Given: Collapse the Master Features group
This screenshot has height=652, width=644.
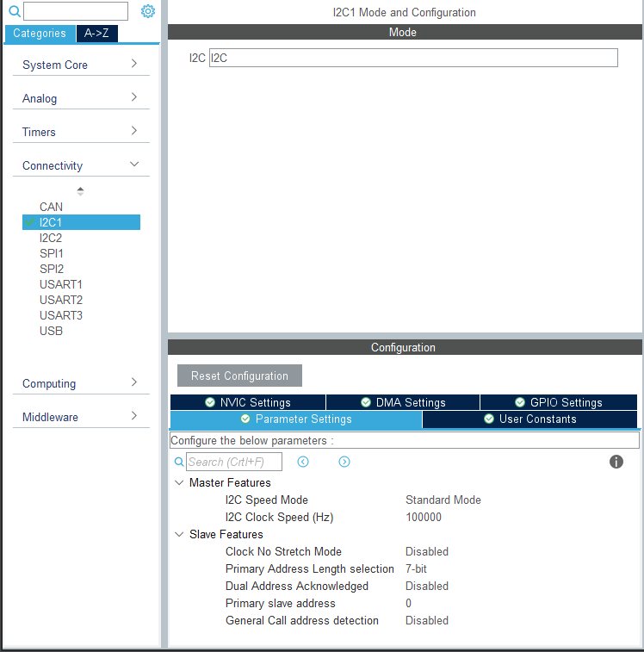Looking at the screenshot, I should [179, 483].
